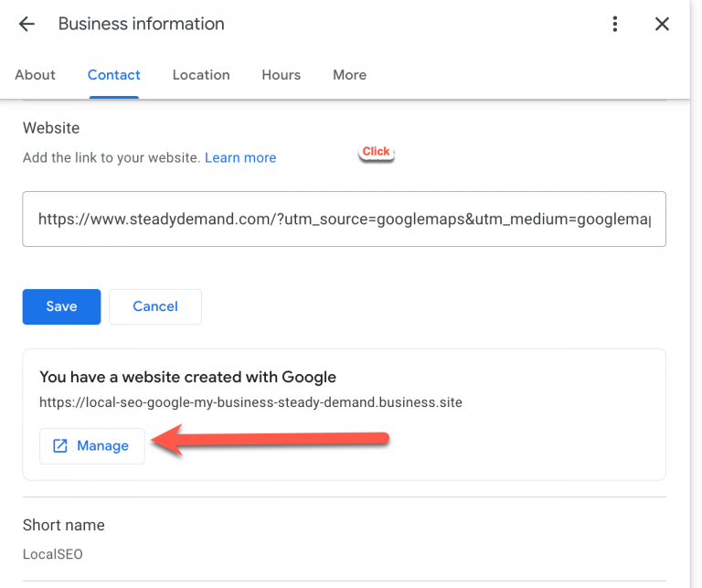Click the Manage text label
The image size is (702, 588).
[102, 446]
